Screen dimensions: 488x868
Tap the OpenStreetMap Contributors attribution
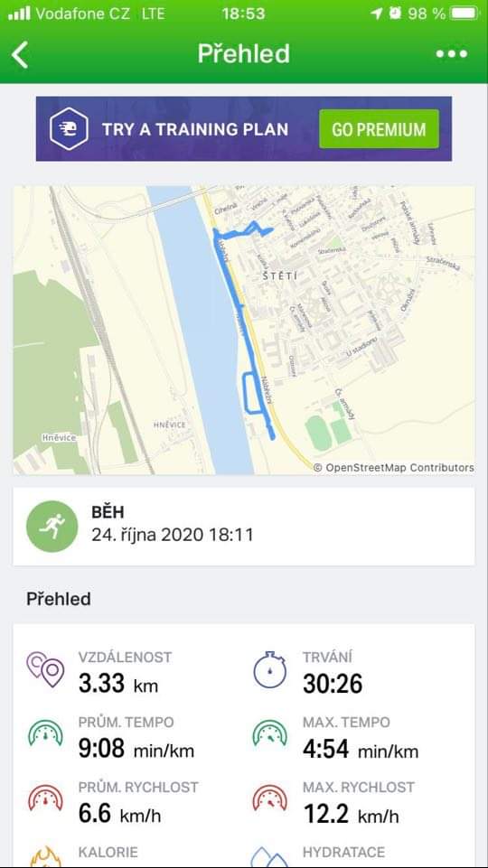click(x=394, y=468)
